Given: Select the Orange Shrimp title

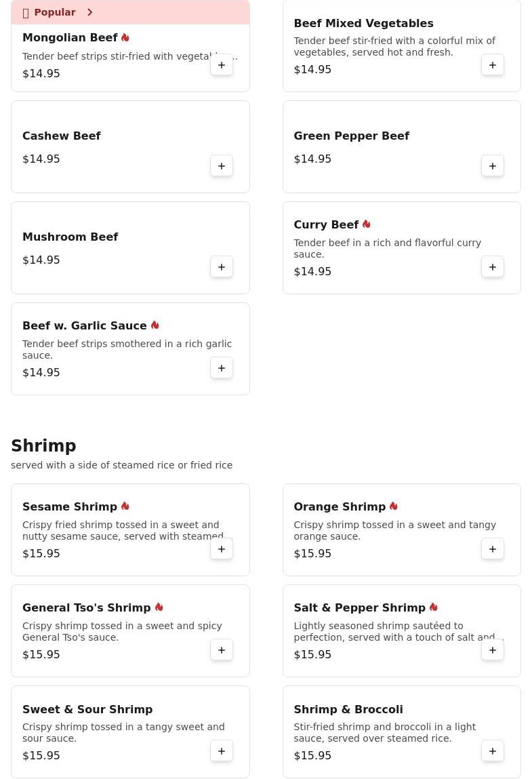Looking at the screenshot, I should click(x=339, y=507).
